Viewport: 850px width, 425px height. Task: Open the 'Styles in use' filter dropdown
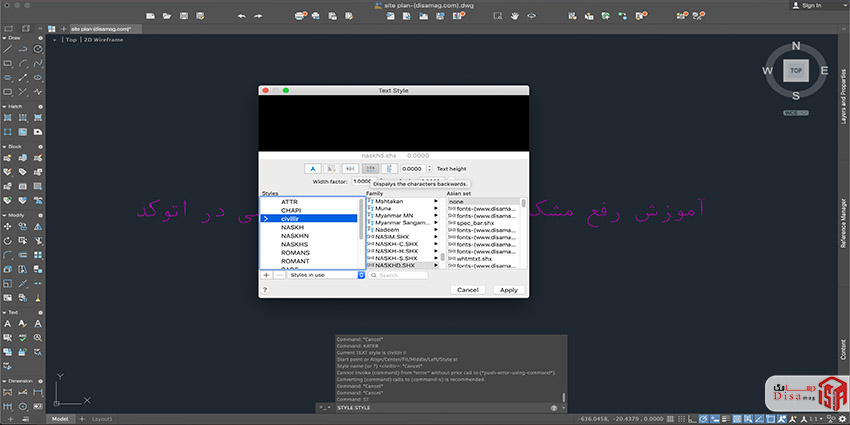[327, 274]
